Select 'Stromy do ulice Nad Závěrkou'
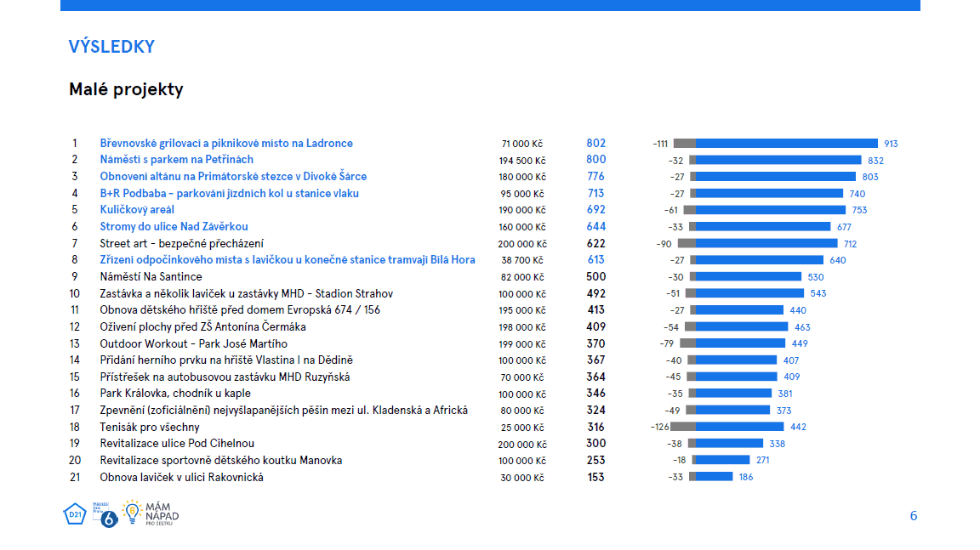Image resolution: width=980 pixels, height=550 pixels. [x=174, y=227]
